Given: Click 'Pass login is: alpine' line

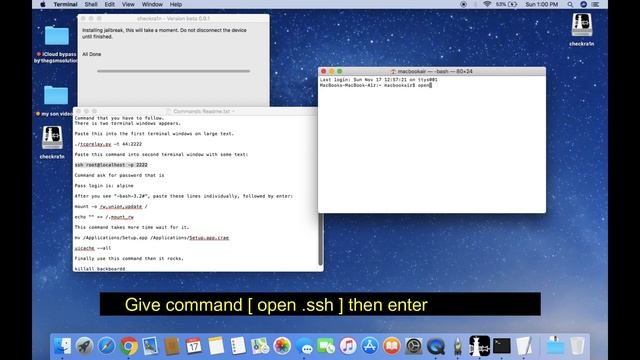Looking at the screenshot, I should click(104, 186).
